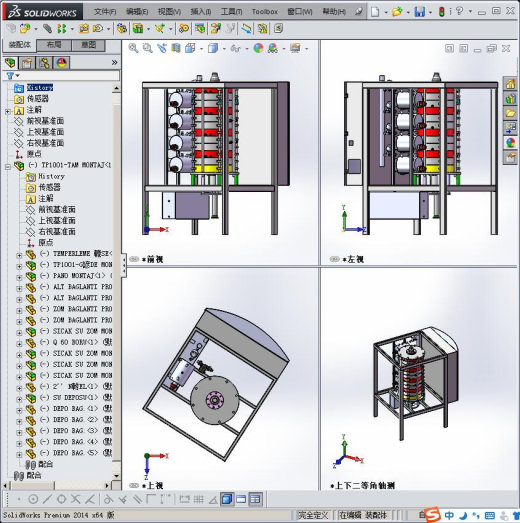The width and height of the screenshot is (520, 523).
Task: Click the Apply Scene icon
Action: tap(273, 48)
